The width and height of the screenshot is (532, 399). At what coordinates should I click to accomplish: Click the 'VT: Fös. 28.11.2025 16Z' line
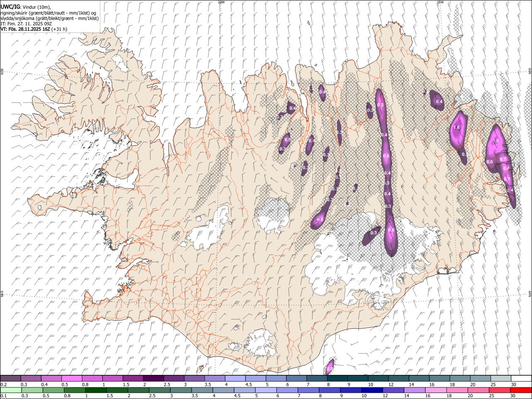(25, 29)
